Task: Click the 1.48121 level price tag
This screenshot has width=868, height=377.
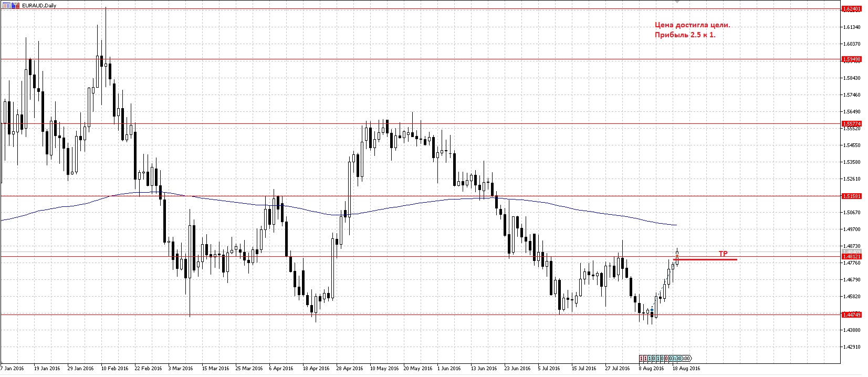Action: point(851,257)
